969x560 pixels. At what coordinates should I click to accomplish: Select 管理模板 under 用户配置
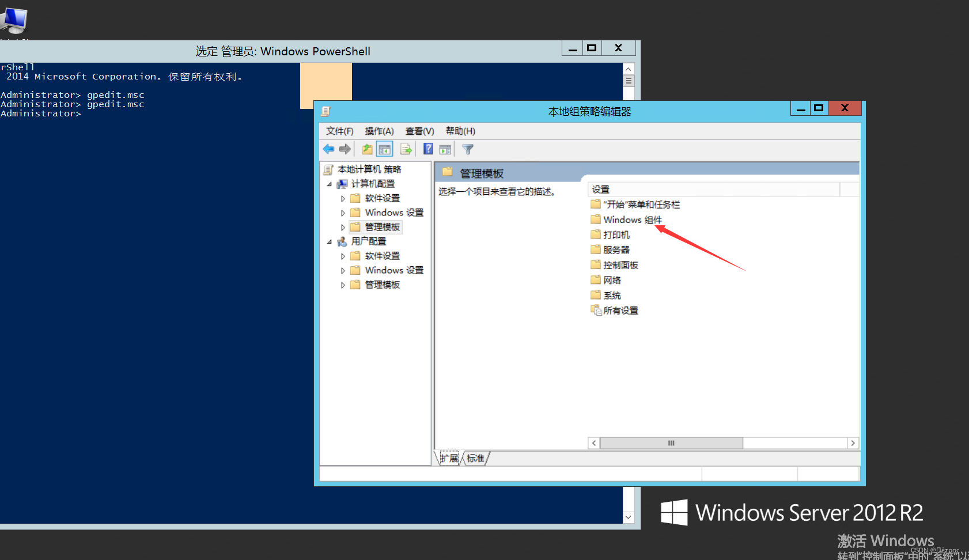(382, 285)
